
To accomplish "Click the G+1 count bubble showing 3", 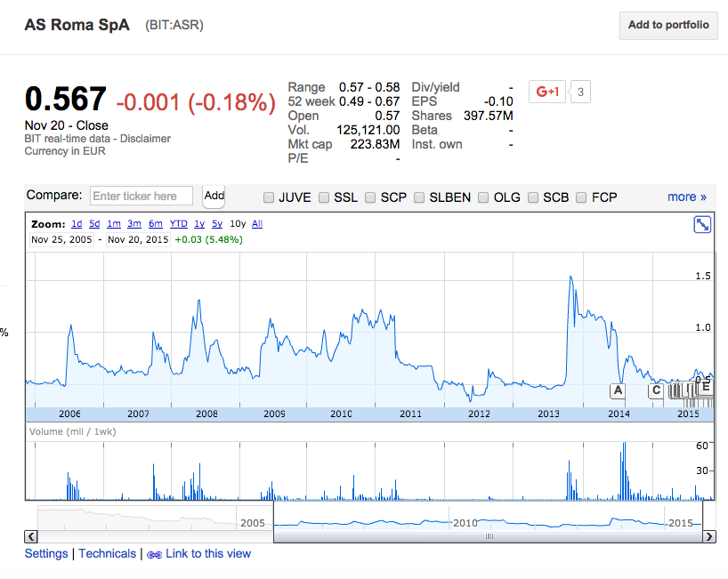I will point(580,92).
